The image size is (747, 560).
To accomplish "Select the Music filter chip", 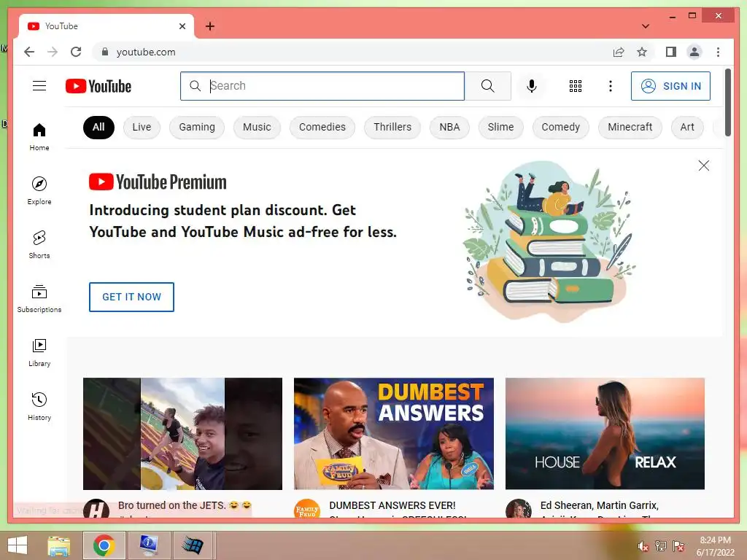I will point(257,127).
